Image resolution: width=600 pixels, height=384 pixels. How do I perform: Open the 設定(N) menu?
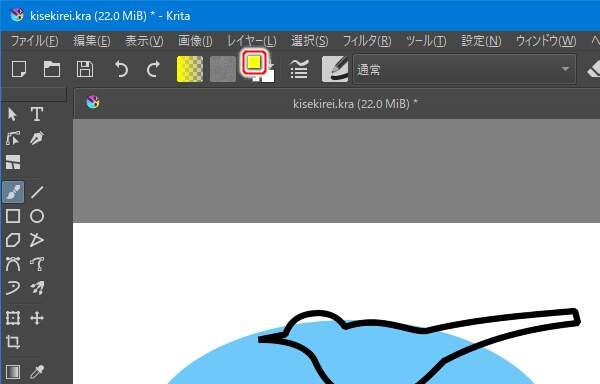[481, 41]
